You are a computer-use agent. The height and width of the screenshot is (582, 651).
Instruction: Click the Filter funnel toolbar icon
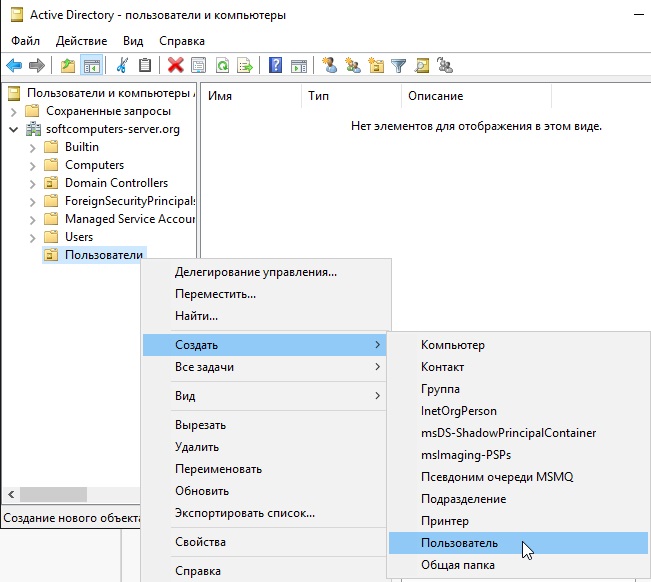pyautogui.click(x=398, y=65)
